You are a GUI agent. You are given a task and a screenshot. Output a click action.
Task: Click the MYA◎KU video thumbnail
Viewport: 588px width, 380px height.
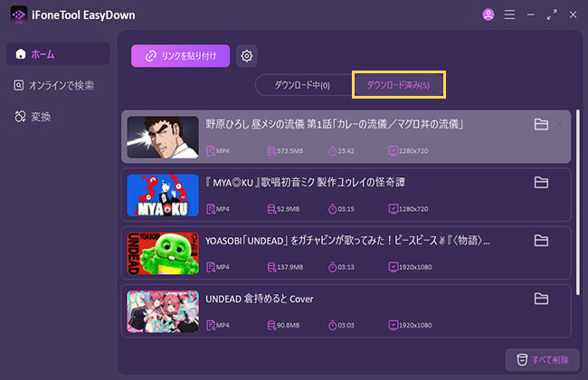pyautogui.click(x=163, y=195)
